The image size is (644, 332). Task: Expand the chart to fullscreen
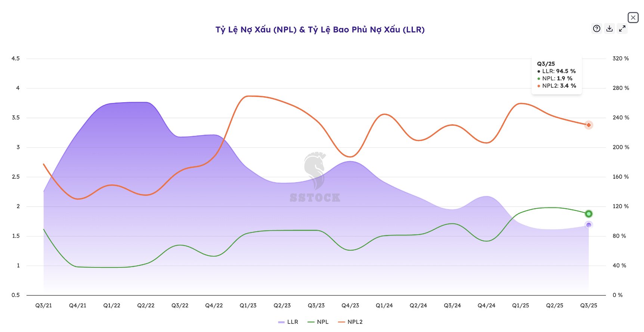click(622, 28)
